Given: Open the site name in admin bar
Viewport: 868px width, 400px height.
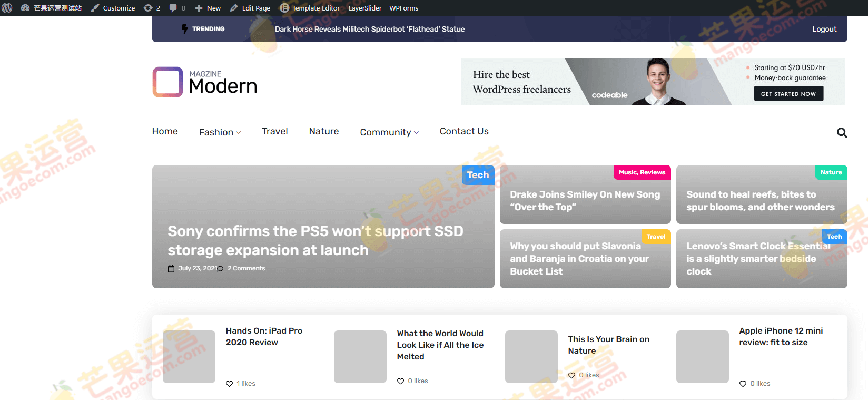Looking at the screenshot, I should click(x=57, y=8).
